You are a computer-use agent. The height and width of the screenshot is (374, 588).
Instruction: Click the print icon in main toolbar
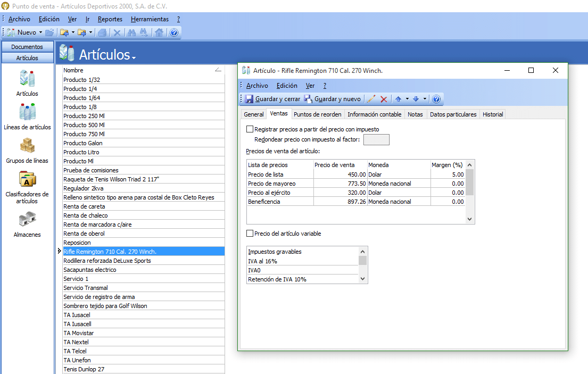[102, 32]
